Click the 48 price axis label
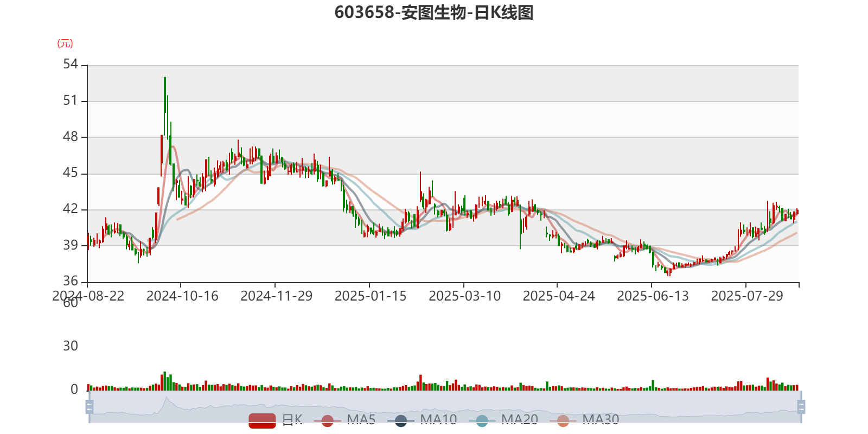 click(x=71, y=137)
